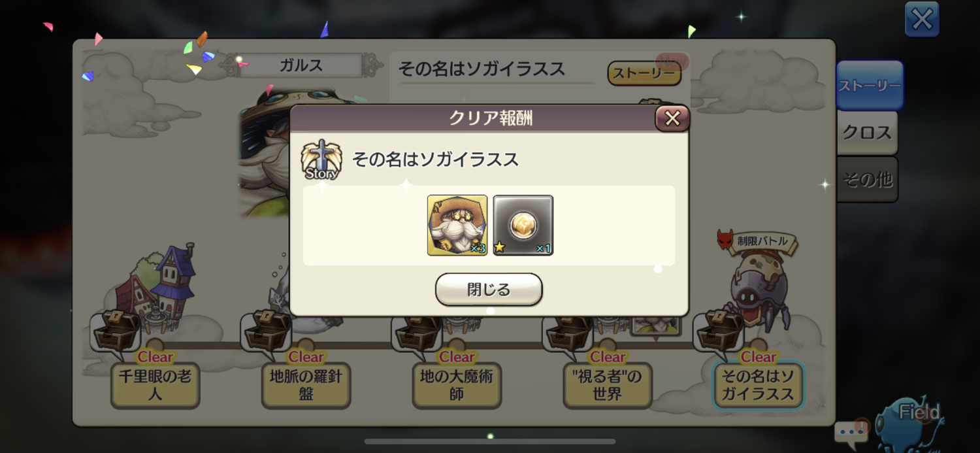
Task: Select the 千里眼の老人 stage label
Action: [x=155, y=385]
